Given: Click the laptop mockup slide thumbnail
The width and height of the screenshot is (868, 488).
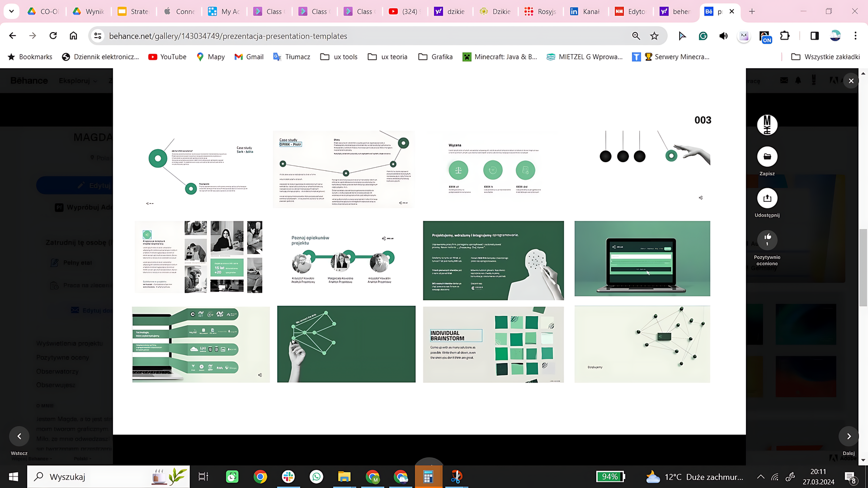Looking at the screenshot, I should (x=642, y=259).
